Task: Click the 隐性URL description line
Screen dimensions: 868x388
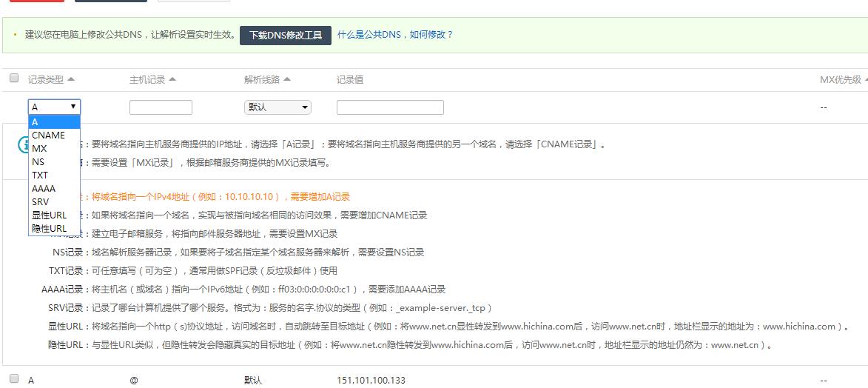Action: (410, 345)
